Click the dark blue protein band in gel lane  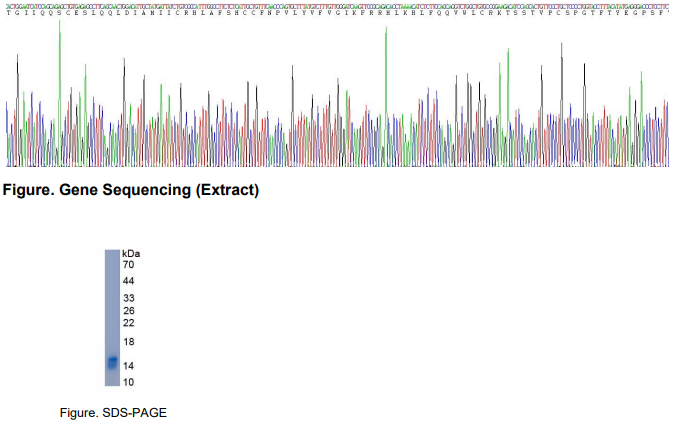[112, 363]
